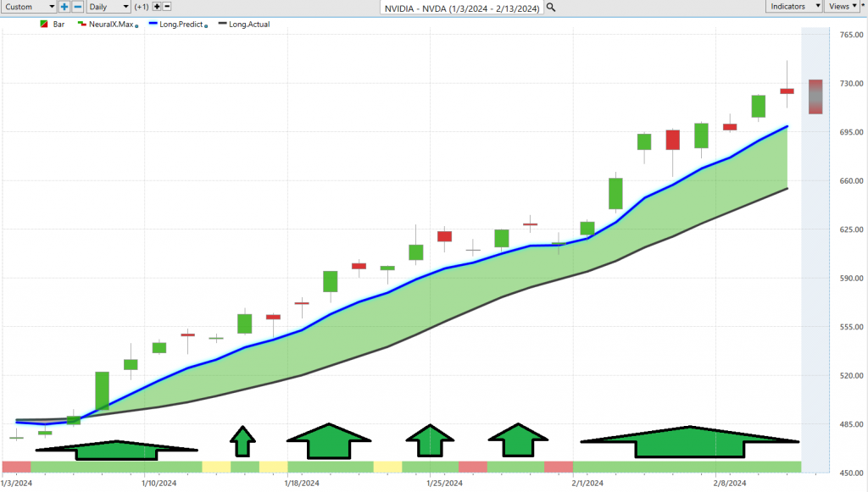Click the 485.00 price axis label
The width and height of the screenshot is (868, 492).
pos(851,424)
